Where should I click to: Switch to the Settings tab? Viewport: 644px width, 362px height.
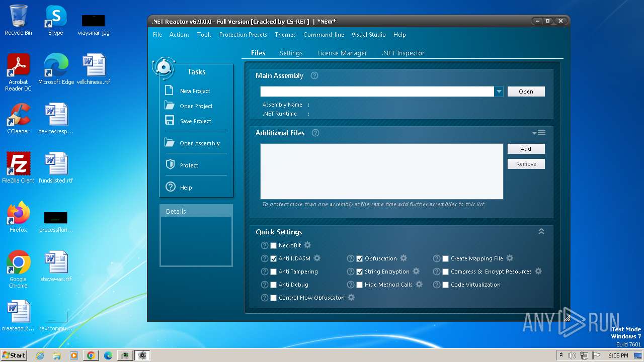pos(291,53)
